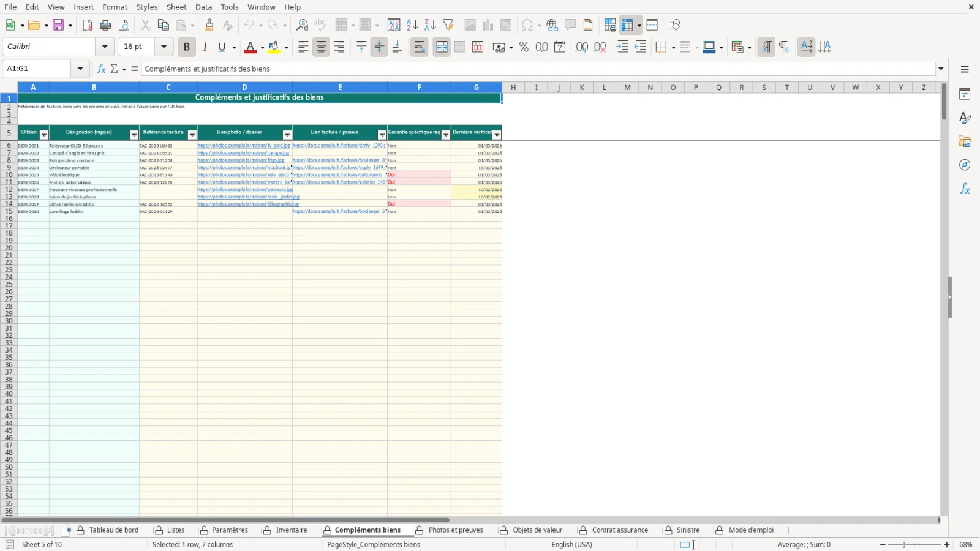980x551 pixels.
Task: Open photo link for BIEN-0001 tv_oled.jpg
Action: click(x=244, y=146)
